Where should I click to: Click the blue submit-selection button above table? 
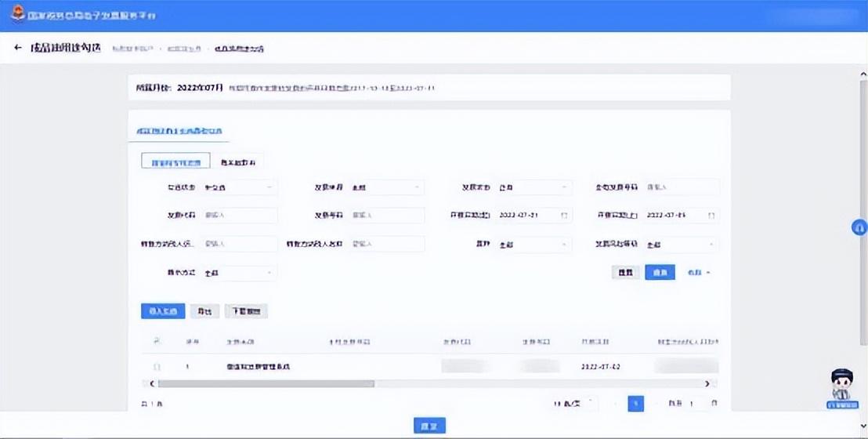pyautogui.click(x=163, y=311)
